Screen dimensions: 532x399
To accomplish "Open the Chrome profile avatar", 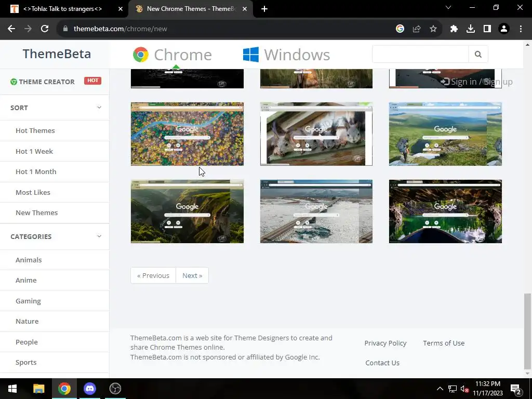I will tap(504, 29).
